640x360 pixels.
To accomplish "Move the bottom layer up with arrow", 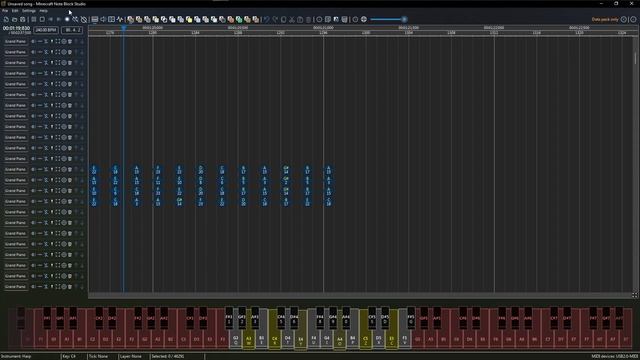I will pyautogui.click(x=76, y=287).
